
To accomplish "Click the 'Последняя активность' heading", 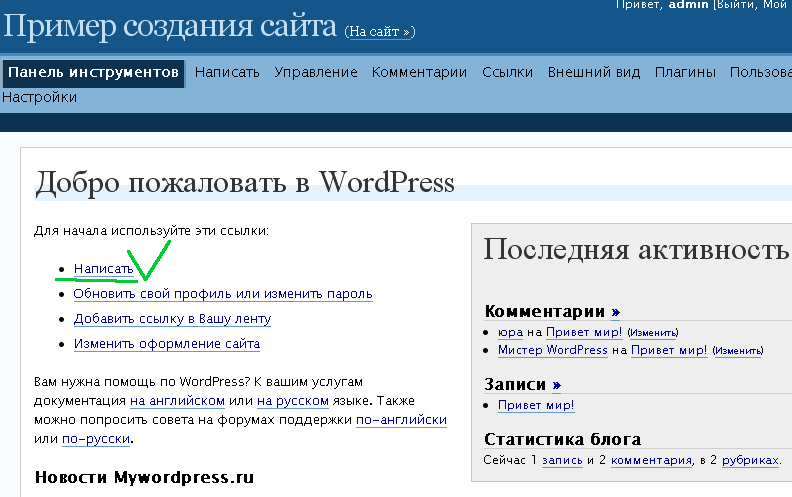I will [x=636, y=249].
